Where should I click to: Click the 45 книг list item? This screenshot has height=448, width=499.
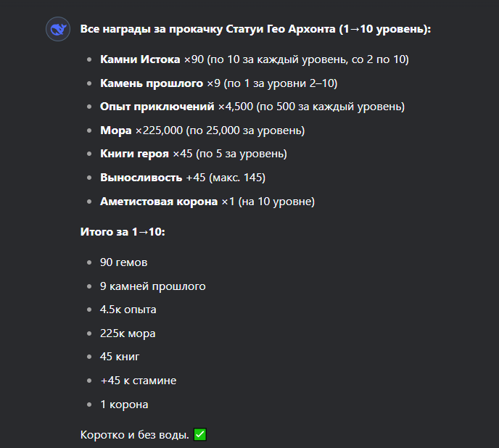(120, 357)
